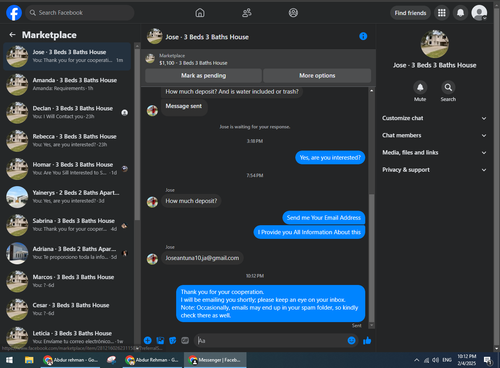This screenshot has width=500, height=368.
Task: Open Leticia conversation in list
Action: click(67, 337)
